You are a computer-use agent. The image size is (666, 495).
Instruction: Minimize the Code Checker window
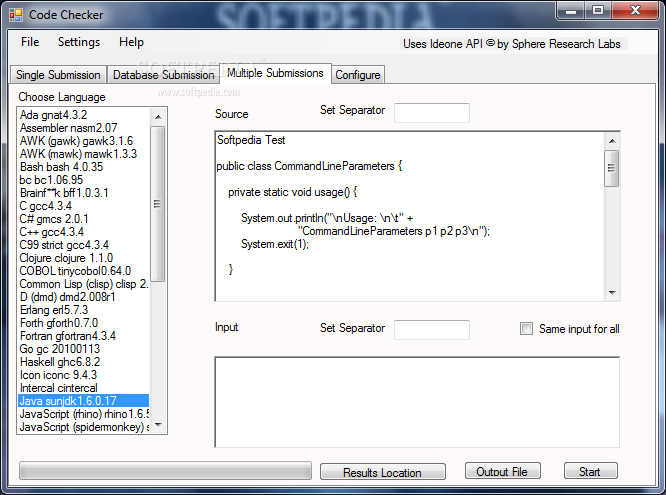(x=571, y=10)
